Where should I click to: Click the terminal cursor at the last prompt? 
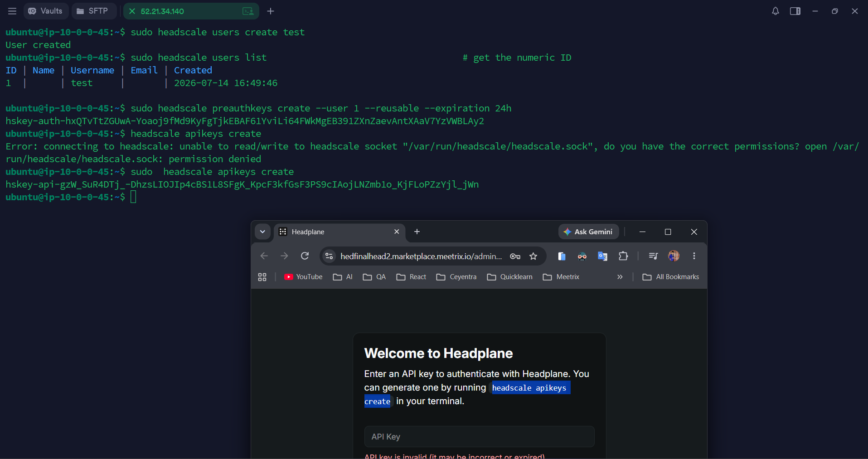click(x=133, y=197)
